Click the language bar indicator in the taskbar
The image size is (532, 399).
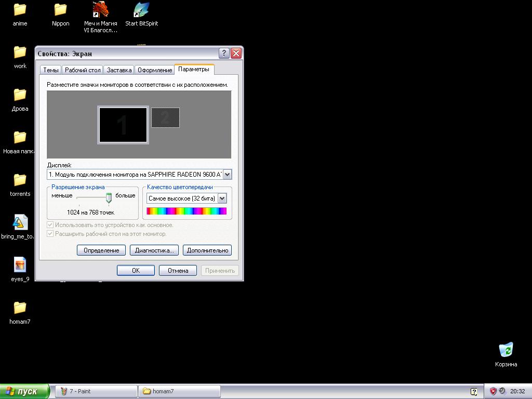click(x=474, y=391)
